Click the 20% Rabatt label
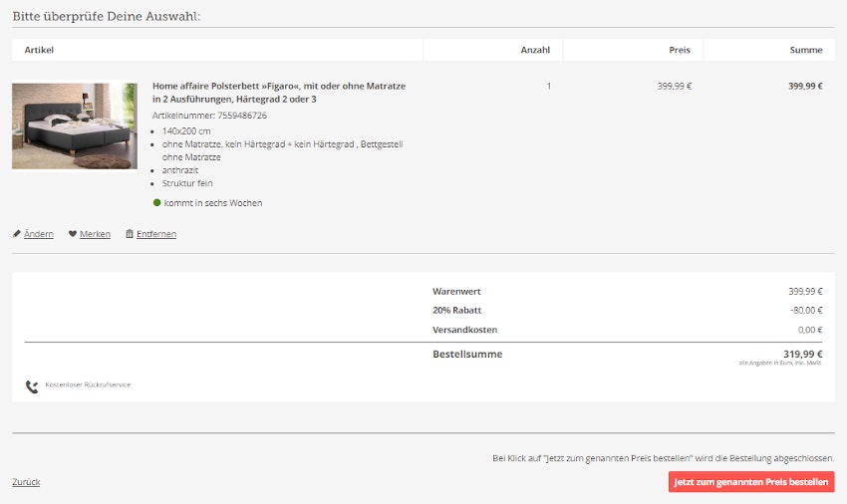This screenshot has height=504, width=847. (x=456, y=310)
